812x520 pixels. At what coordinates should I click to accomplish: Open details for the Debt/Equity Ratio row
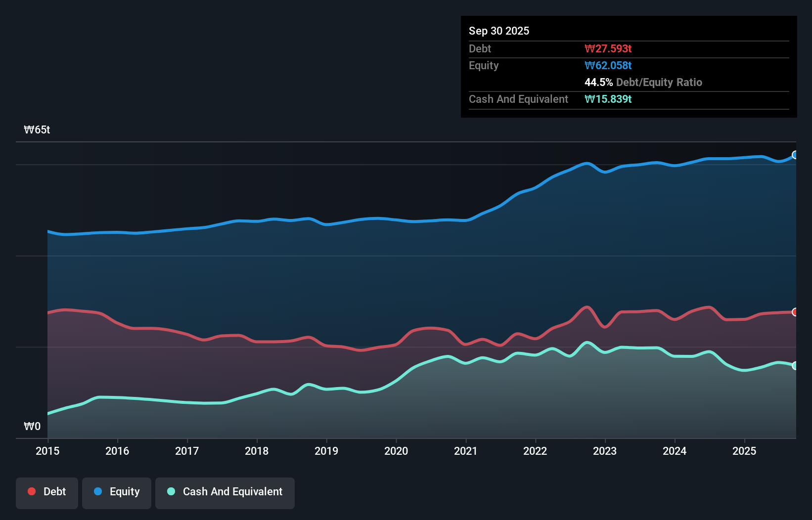tap(643, 82)
